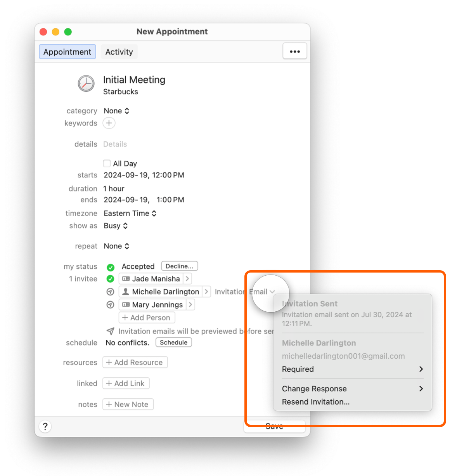457x476 pixels.
Task: Click the Details text field
Action: tap(115, 144)
